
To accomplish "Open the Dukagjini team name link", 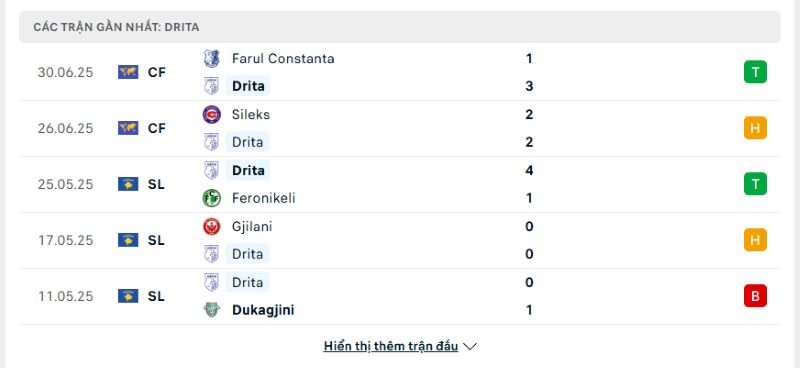I will point(263,310).
